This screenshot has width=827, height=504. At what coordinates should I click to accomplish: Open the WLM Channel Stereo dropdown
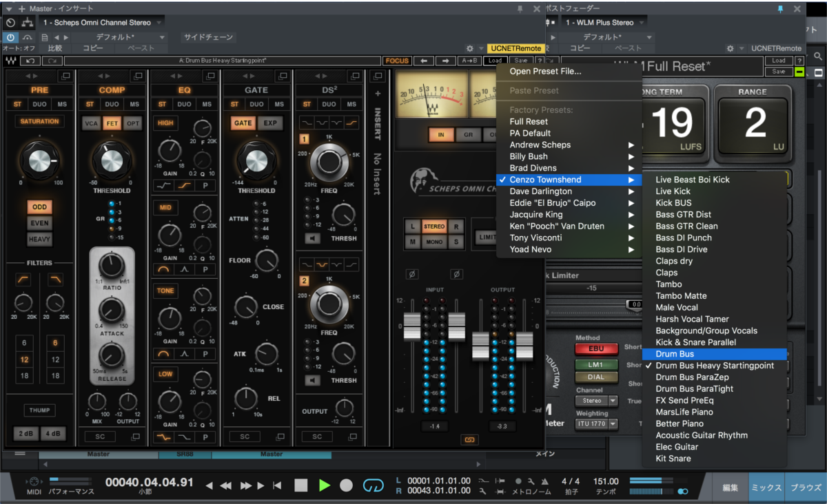[597, 401]
